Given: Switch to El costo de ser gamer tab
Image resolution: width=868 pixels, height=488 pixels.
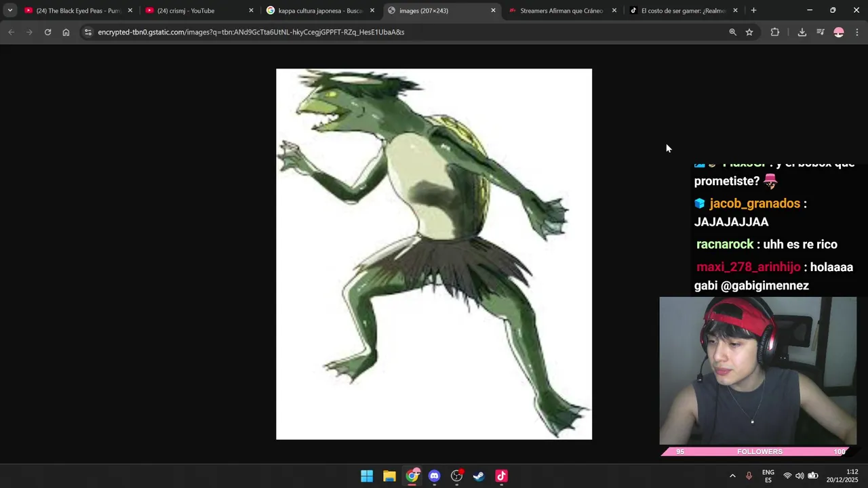Looking at the screenshot, I should pyautogui.click(x=684, y=10).
